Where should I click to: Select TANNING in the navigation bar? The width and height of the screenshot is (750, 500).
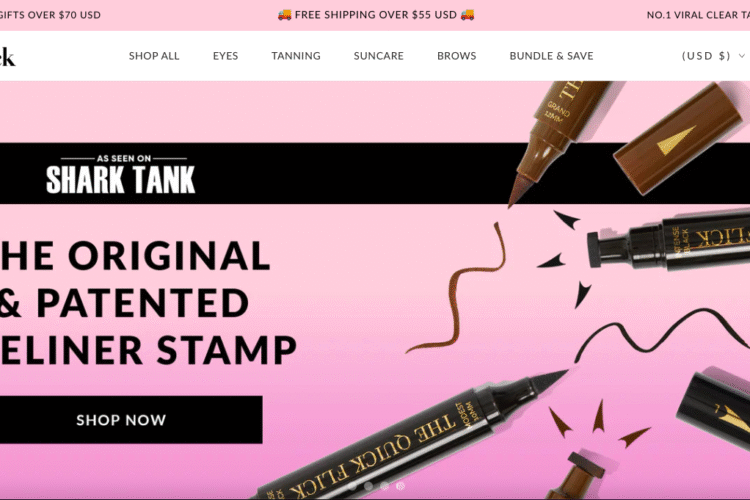[x=296, y=56]
